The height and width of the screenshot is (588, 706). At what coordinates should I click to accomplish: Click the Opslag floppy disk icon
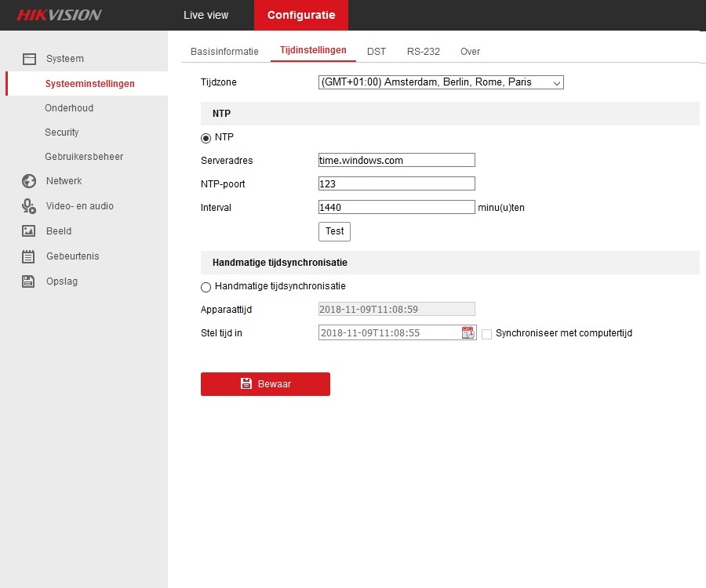coord(28,281)
